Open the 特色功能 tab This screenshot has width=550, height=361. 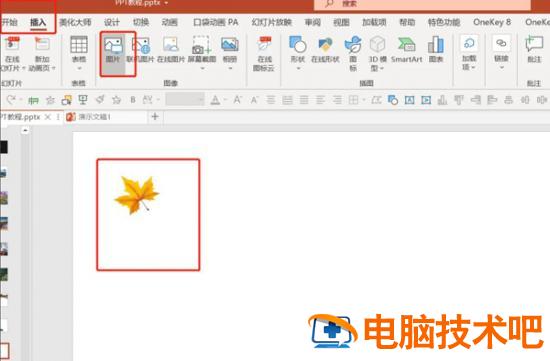pos(444,22)
